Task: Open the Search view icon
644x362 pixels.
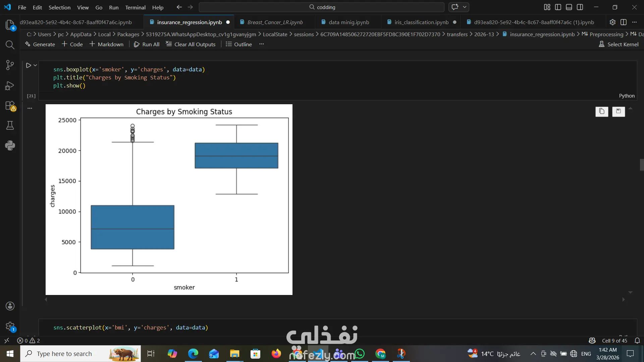Action: pyautogui.click(x=10, y=45)
